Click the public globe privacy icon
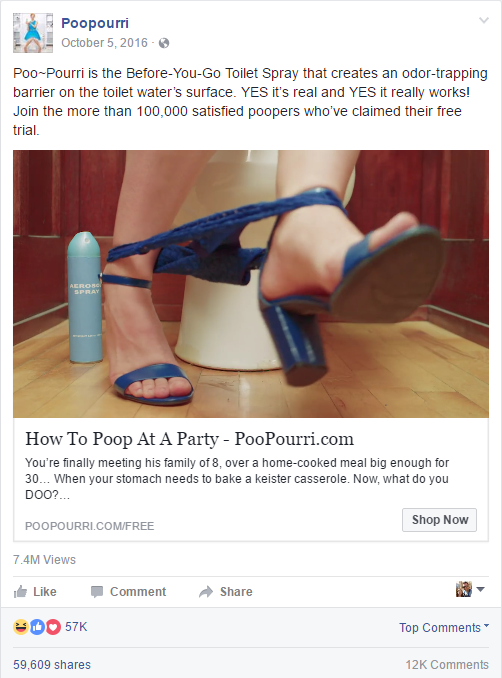Viewport: 502px width, 678px height. coord(164,43)
